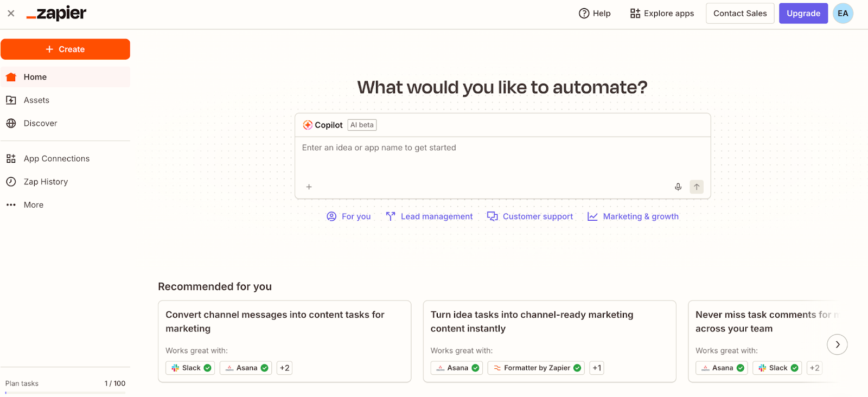Click the Discover globe icon

pos(11,124)
